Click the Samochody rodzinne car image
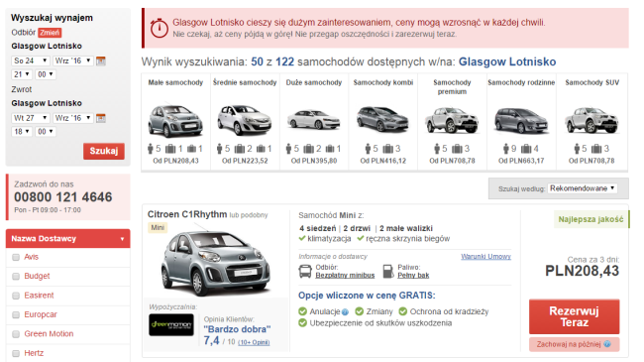 (521, 120)
